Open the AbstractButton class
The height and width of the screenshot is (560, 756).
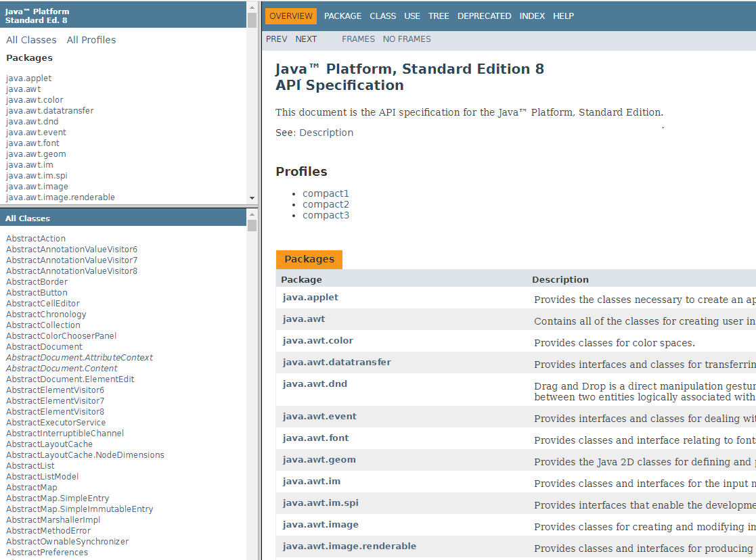pos(37,293)
